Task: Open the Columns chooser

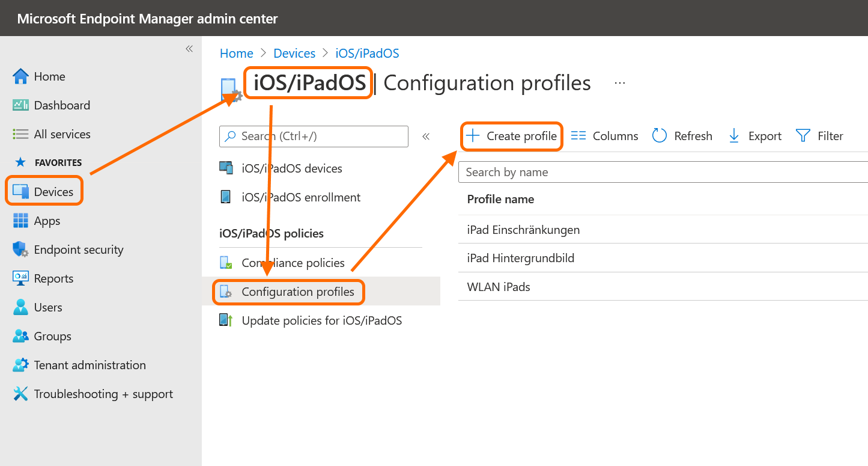Action: click(x=604, y=136)
